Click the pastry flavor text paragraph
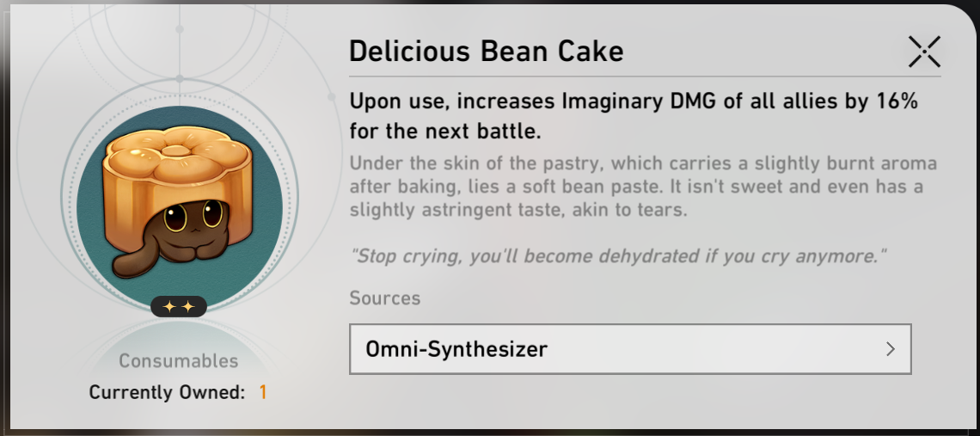The width and height of the screenshot is (980, 436). click(643, 187)
